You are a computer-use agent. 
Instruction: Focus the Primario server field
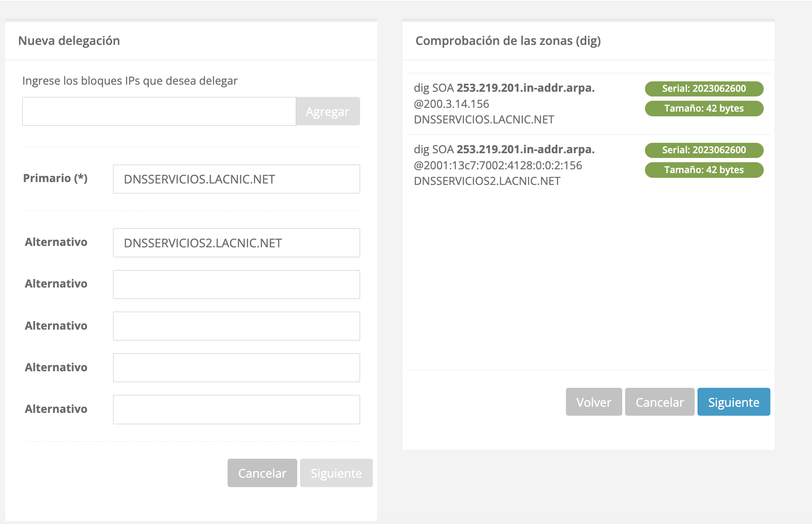(x=236, y=179)
